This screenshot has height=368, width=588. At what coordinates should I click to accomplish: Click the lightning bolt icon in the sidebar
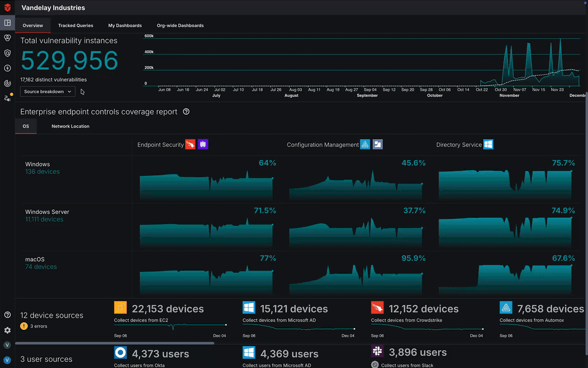(x=7, y=68)
